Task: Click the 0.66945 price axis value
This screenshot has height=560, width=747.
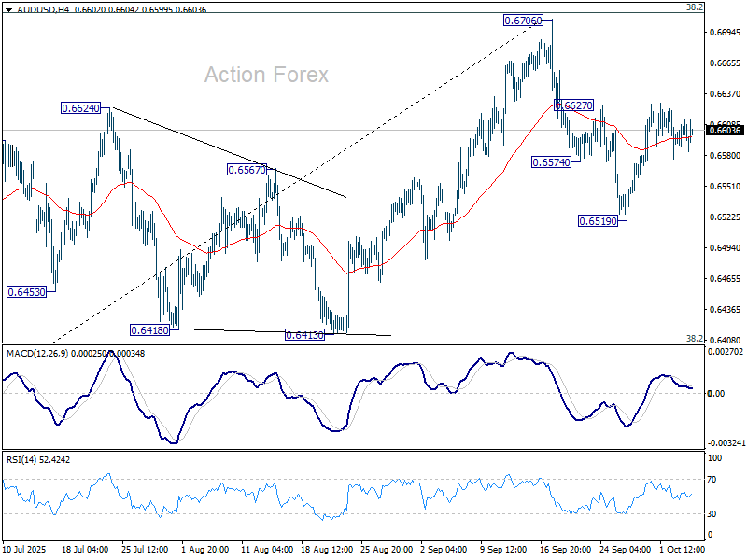Action: (726, 33)
